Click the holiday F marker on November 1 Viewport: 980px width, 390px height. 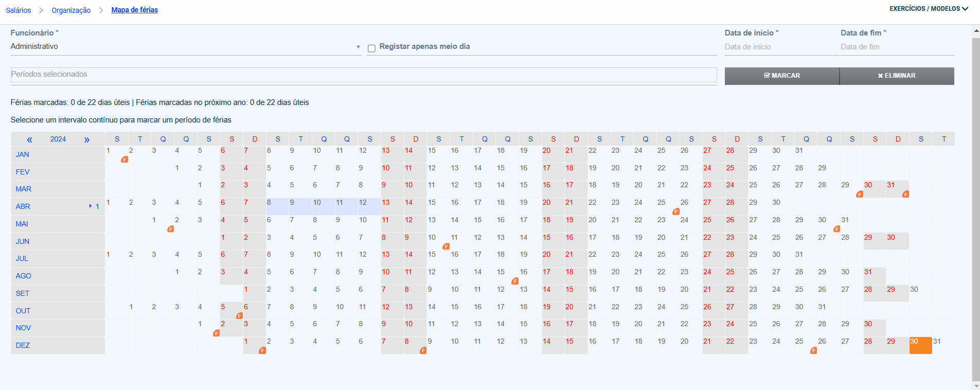pyautogui.click(x=217, y=333)
